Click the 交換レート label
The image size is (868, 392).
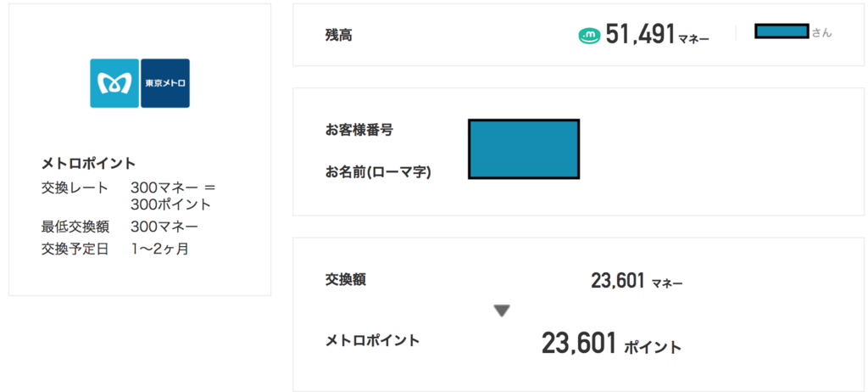click(x=75, y=188)
